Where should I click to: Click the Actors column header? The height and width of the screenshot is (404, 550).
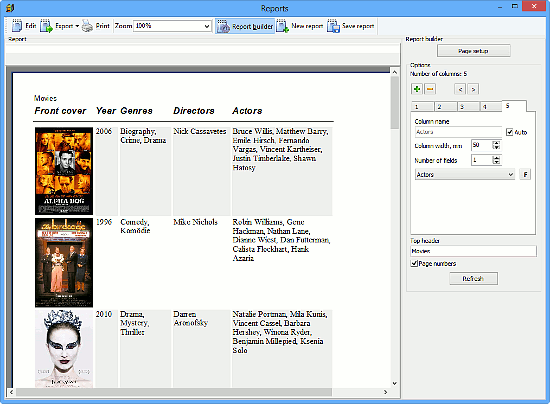[247, 111]
